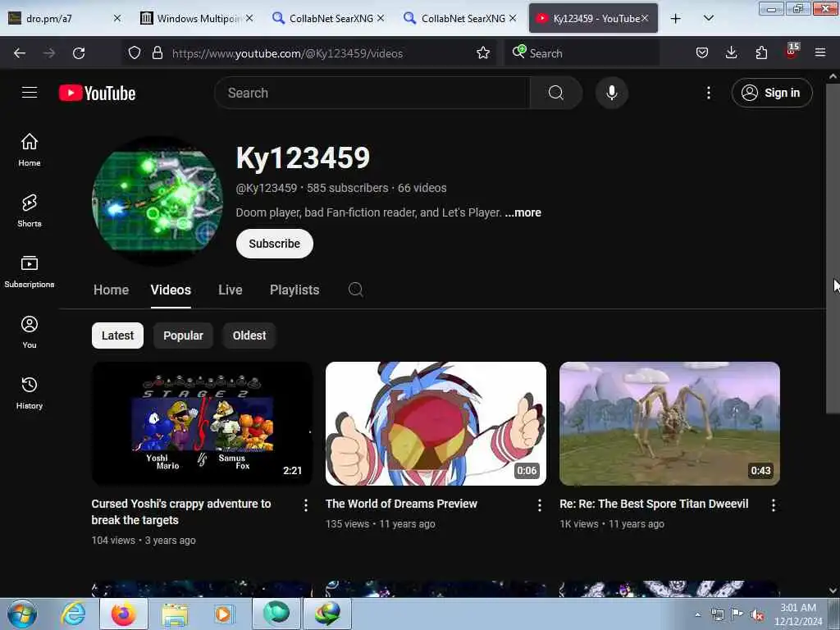Open channel Home tab
This screenshot has width=840, height=630.
pos(111,290)
